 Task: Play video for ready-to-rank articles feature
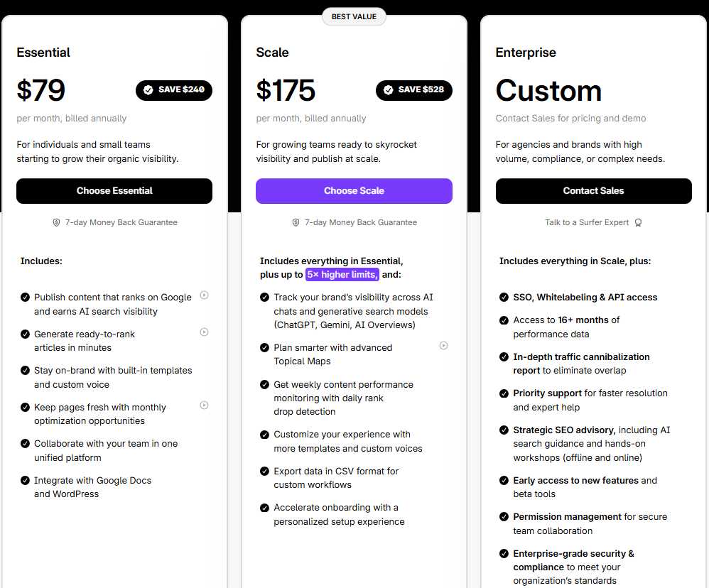click(204, 332)
